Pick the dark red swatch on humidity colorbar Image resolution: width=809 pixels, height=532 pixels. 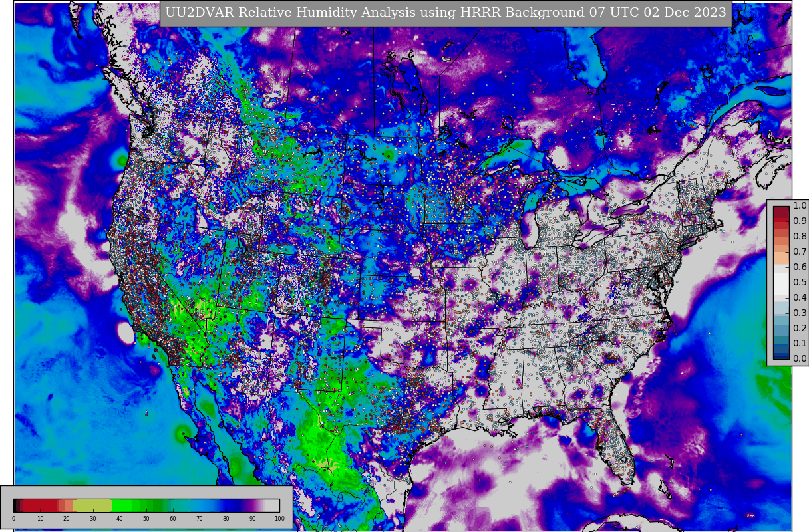[x=40, y=505]
